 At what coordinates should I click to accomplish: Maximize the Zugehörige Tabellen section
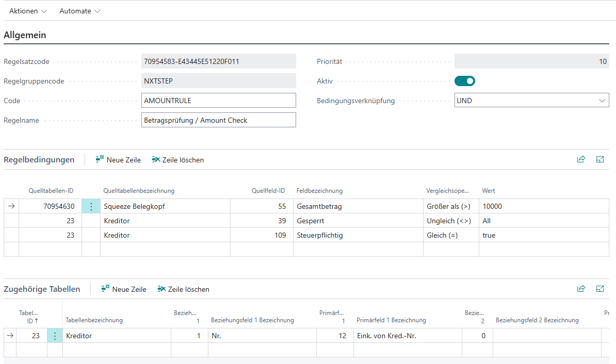(x=600, y=289)
